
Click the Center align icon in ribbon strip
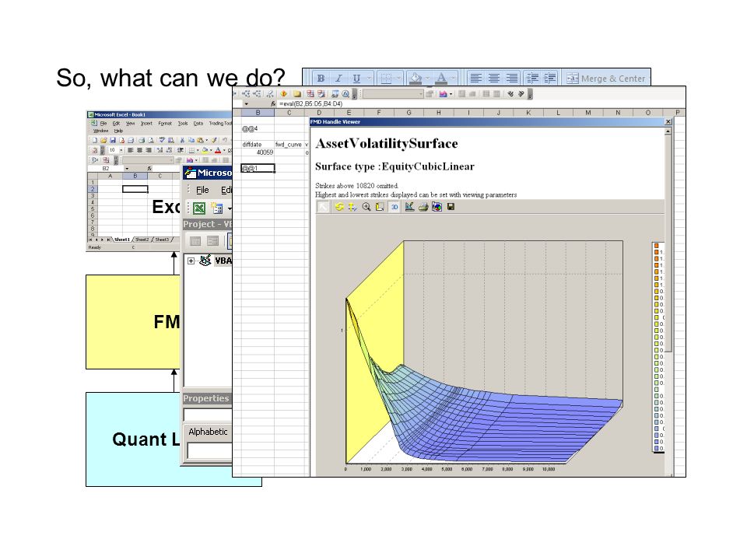494,78
